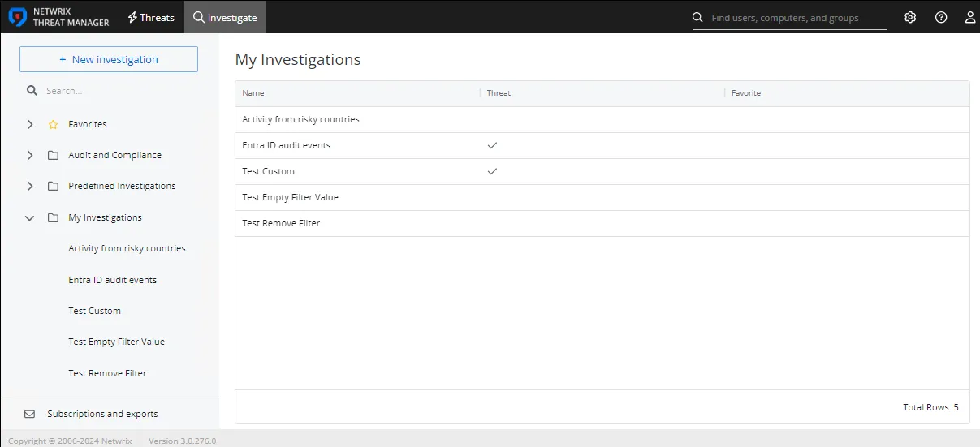Click the magnifier icon in top search
The width and height of the screenshot is (980, 447).
coord(697,17)
